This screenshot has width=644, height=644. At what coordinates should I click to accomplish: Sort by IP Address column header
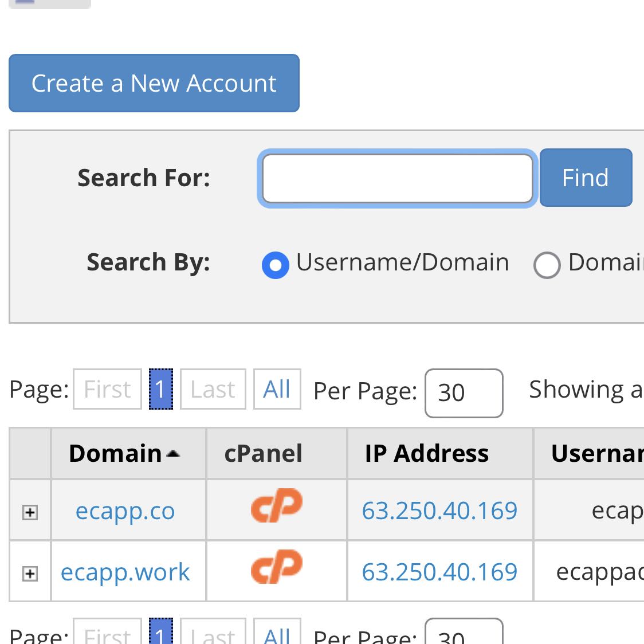[x=427, y=454]
